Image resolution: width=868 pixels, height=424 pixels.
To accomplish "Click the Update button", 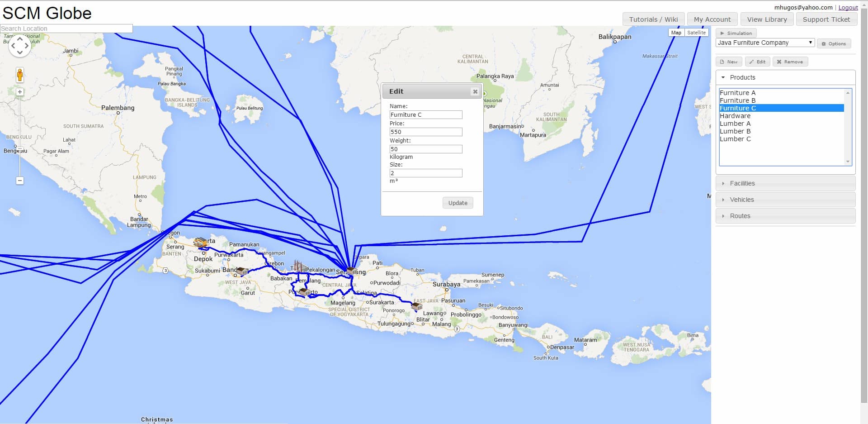I will coord(458,203).
